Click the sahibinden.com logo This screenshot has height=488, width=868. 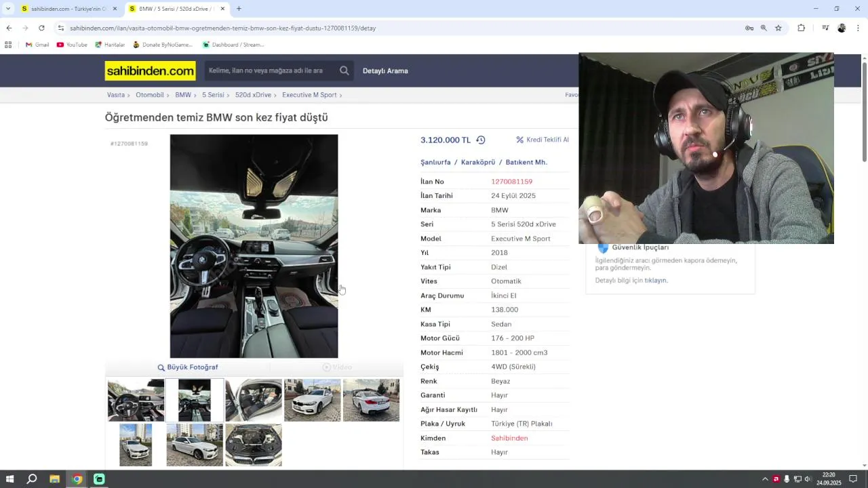pos(150,70)
